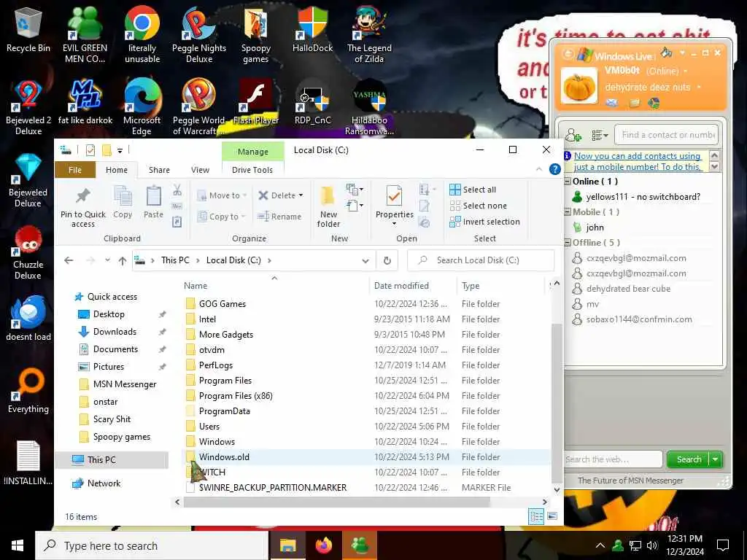Open the Online status dropdown next to VM0b0t
The height and width of the screenshot is (560, 747).
(x=686, y=71)
